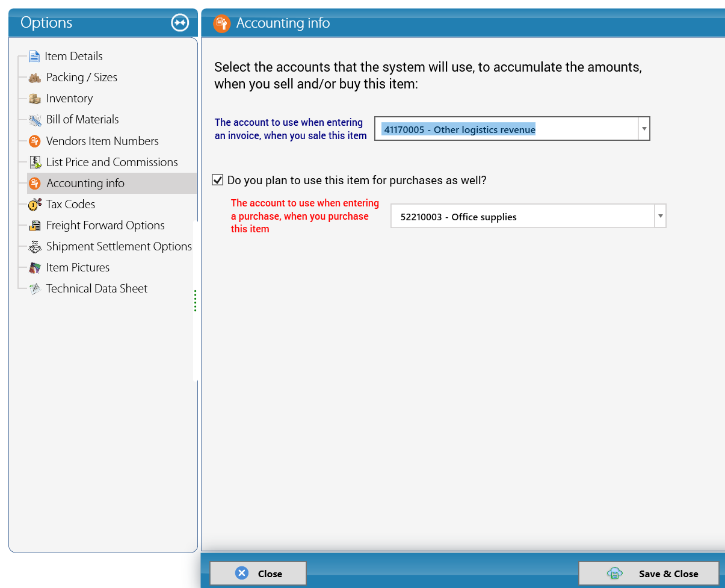Screen dimensions: 725x588
Task: Click the Tax Codes icon
Action: 35,205
